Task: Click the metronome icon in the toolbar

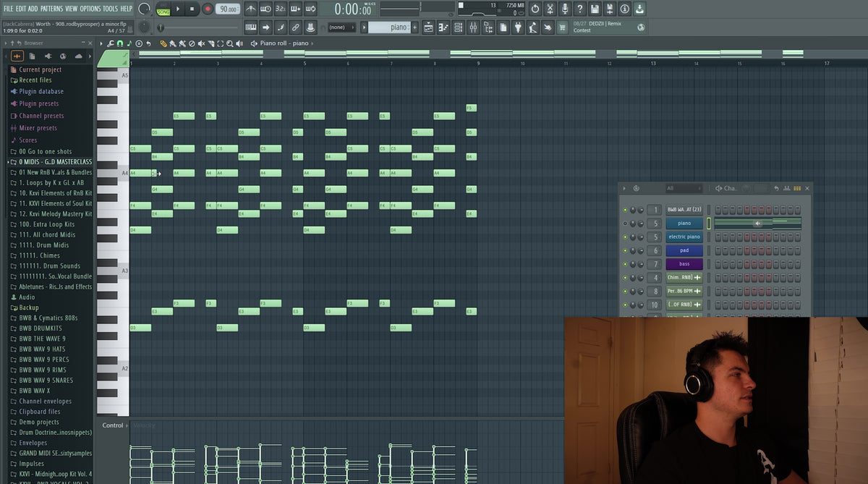Action: click(x=250, y=9)
